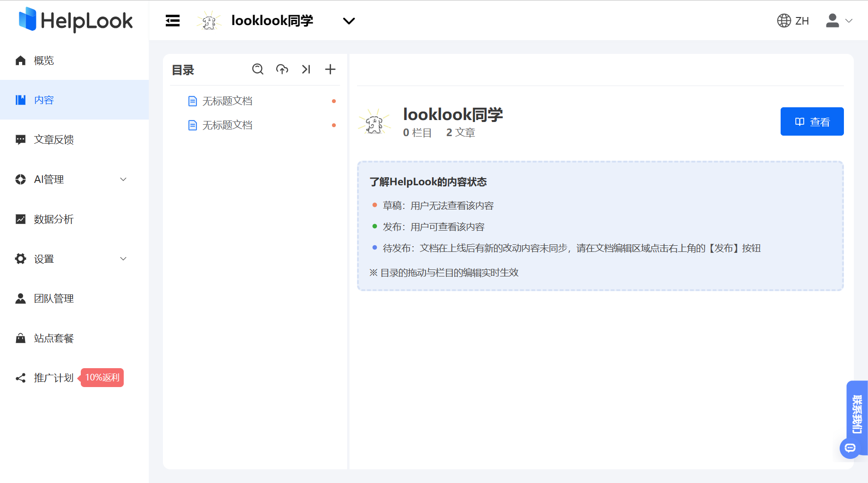Image resolution: width=868 pixels, height=483 pixels.
Task: Click the looklook同学 main panel avatar
Action: (374, 122)
